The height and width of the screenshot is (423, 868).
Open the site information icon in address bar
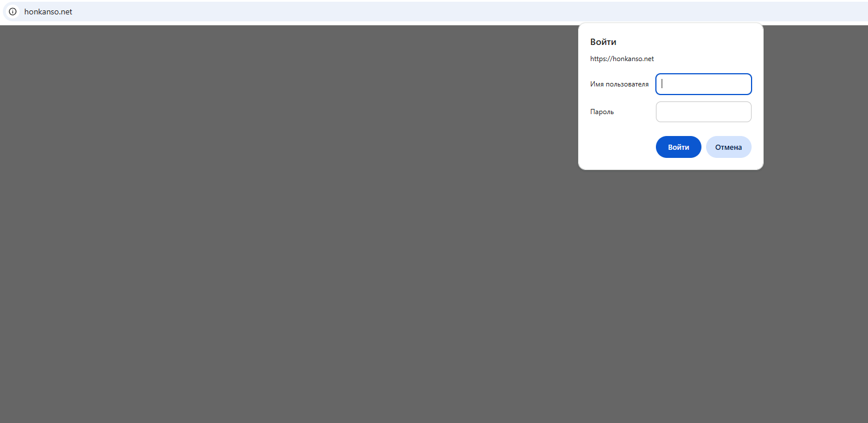click(13, 12)
